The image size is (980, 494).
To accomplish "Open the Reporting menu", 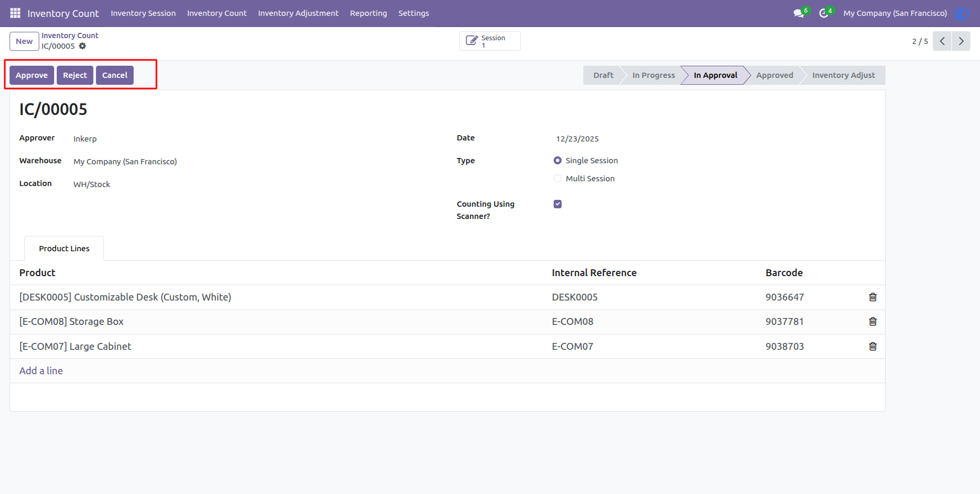I will pyautogui.click(x=369, y=13).
